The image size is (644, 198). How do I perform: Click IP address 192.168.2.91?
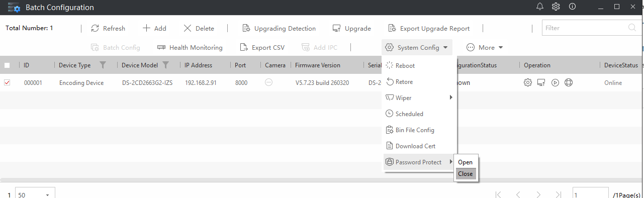tap(201, 83)
